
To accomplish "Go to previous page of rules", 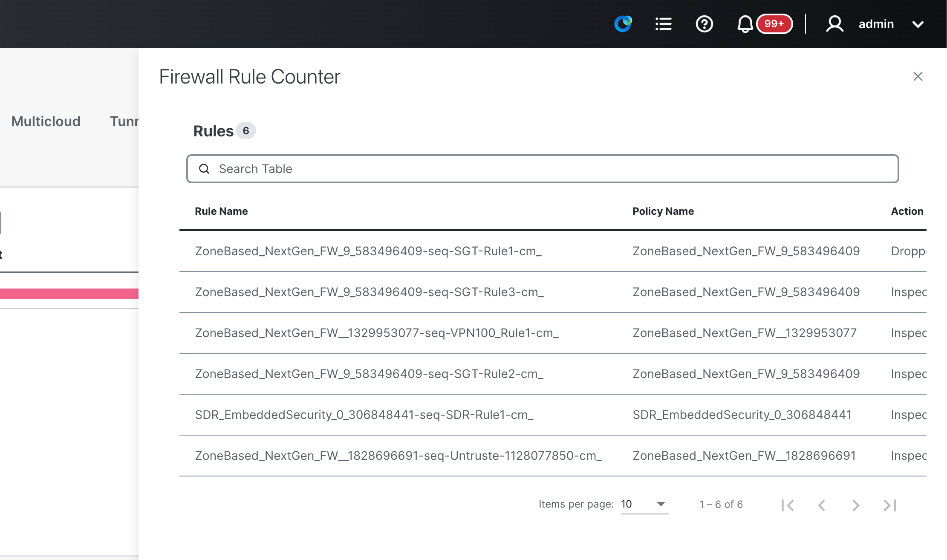I will click(822, 505).
